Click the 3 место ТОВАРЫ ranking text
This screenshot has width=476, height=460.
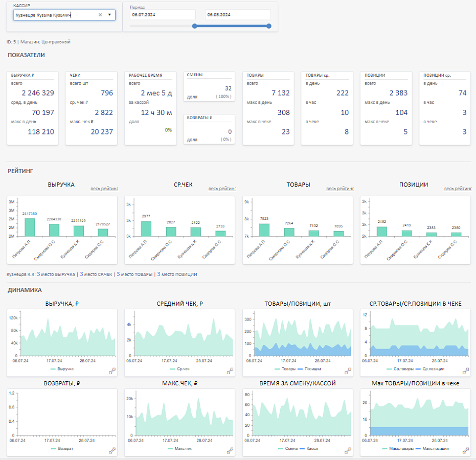click(134, 274)
